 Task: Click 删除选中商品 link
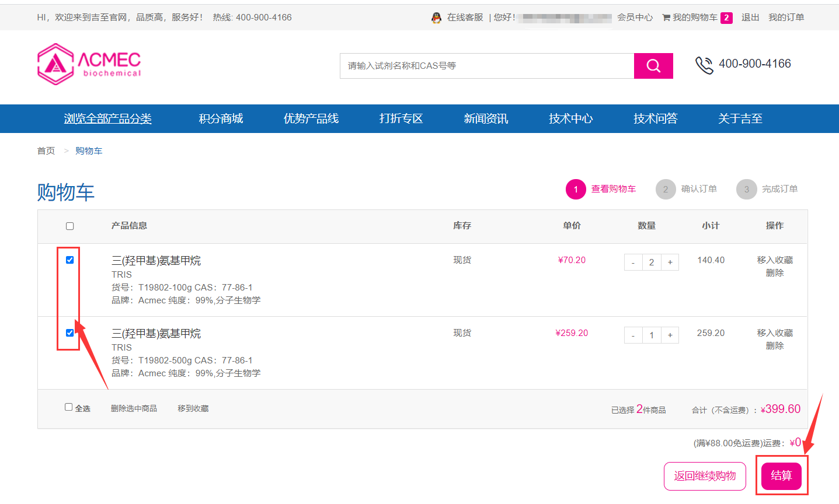point(134,408)
